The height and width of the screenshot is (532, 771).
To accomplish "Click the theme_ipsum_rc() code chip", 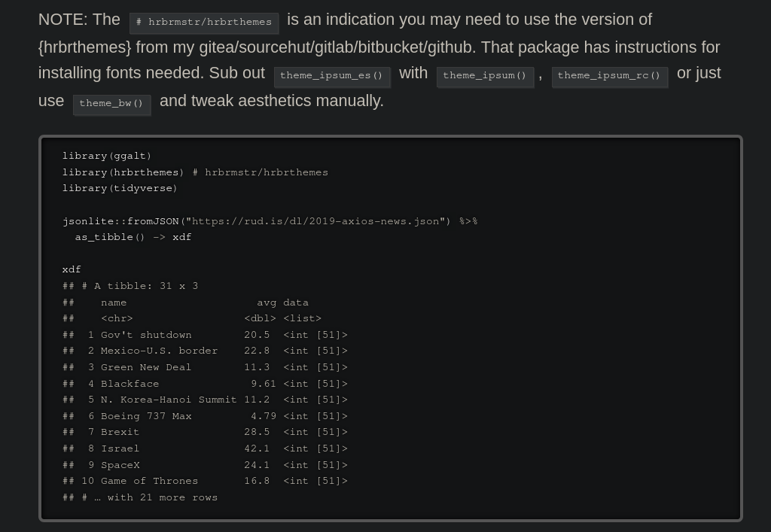I will click(x=609, y=76).
